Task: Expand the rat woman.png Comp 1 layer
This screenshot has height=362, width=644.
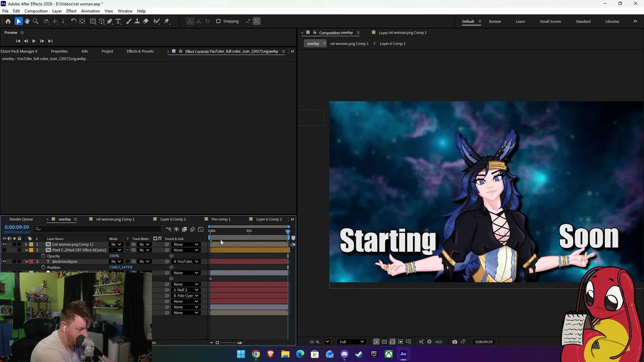Action: 26,244
